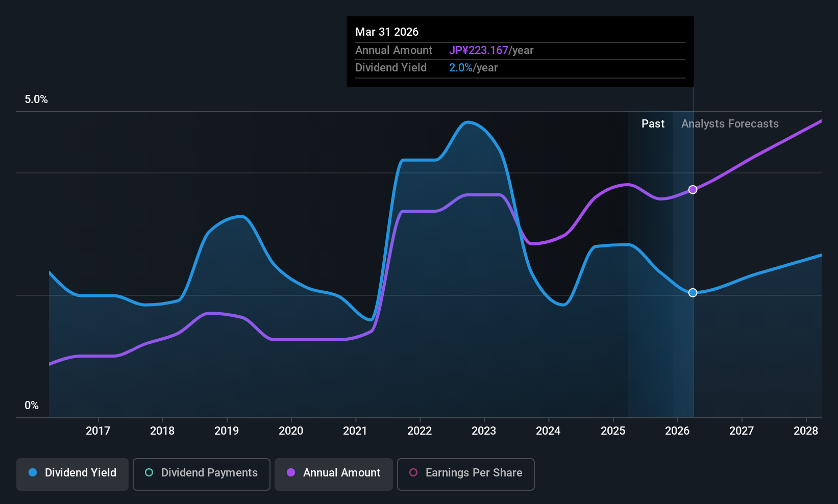Click the purple Annual Amount legend dot
Screen dimensions: 838x504
tap(291, 472)
